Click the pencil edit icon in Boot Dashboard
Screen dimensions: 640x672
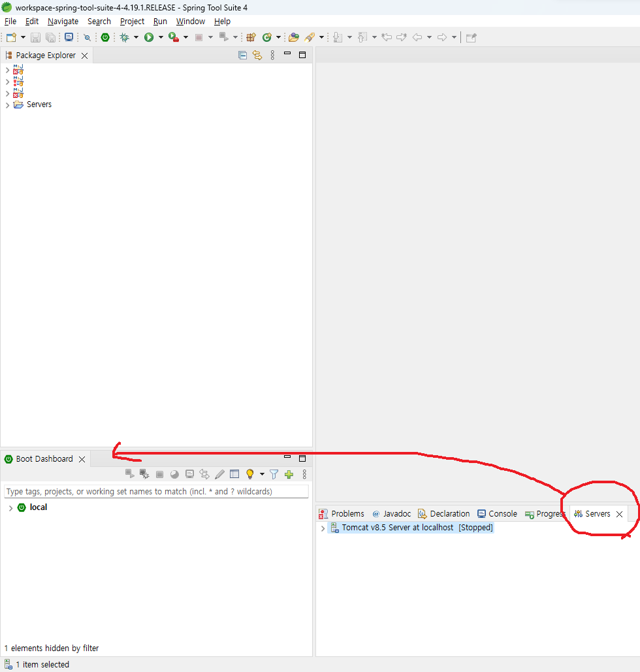coord(219,474)
